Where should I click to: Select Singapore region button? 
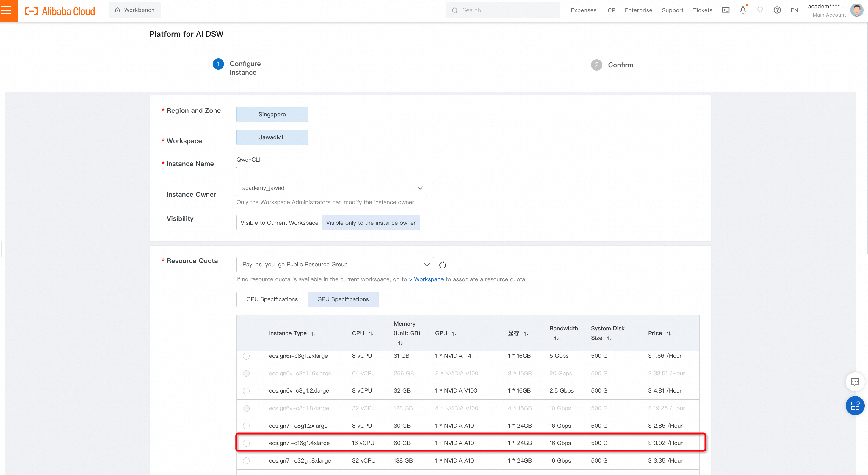tap(272, 114)
